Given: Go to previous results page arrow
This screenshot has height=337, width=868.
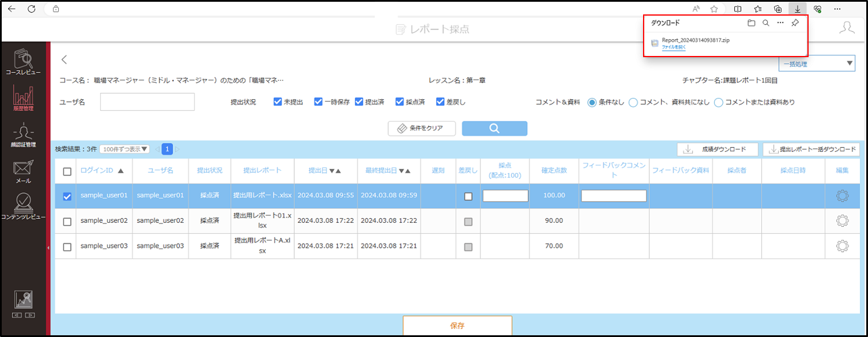Looking at the screenshot, I should pyautogui.click(x=157, y=149).
